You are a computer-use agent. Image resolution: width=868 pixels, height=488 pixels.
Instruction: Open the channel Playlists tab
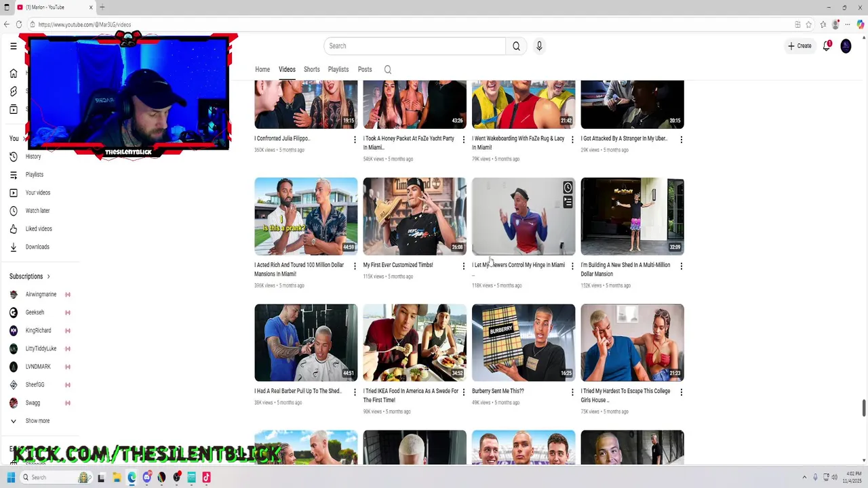click(x=338, y=70)
